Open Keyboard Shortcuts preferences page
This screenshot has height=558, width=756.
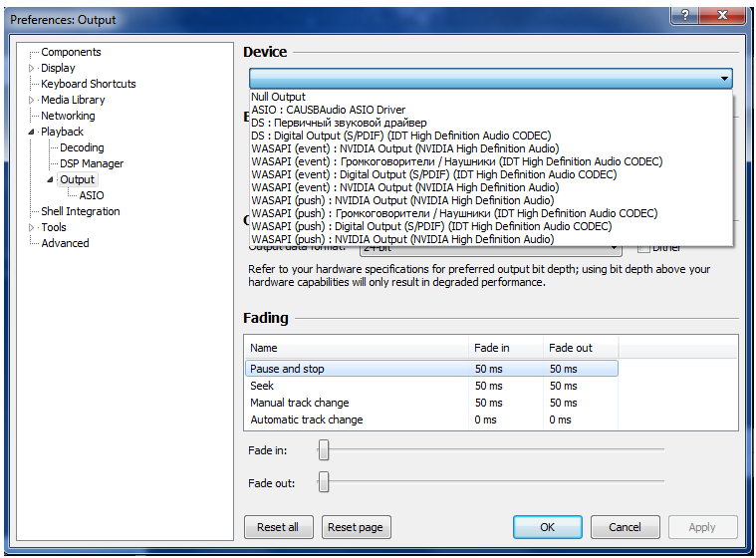[x=89, y=84]
